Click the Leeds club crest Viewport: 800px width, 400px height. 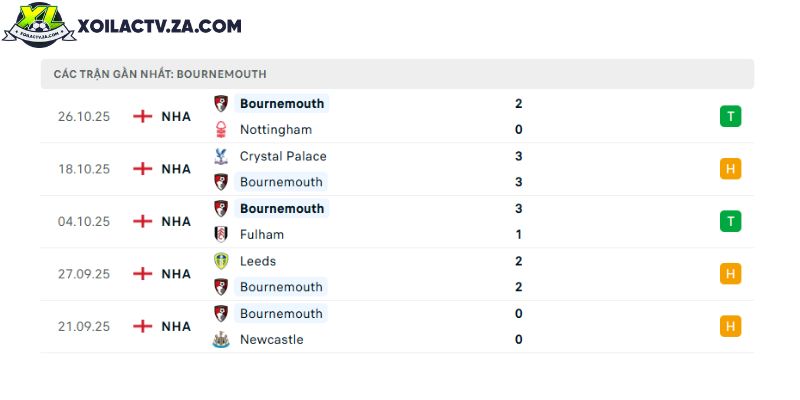point(221,261)
